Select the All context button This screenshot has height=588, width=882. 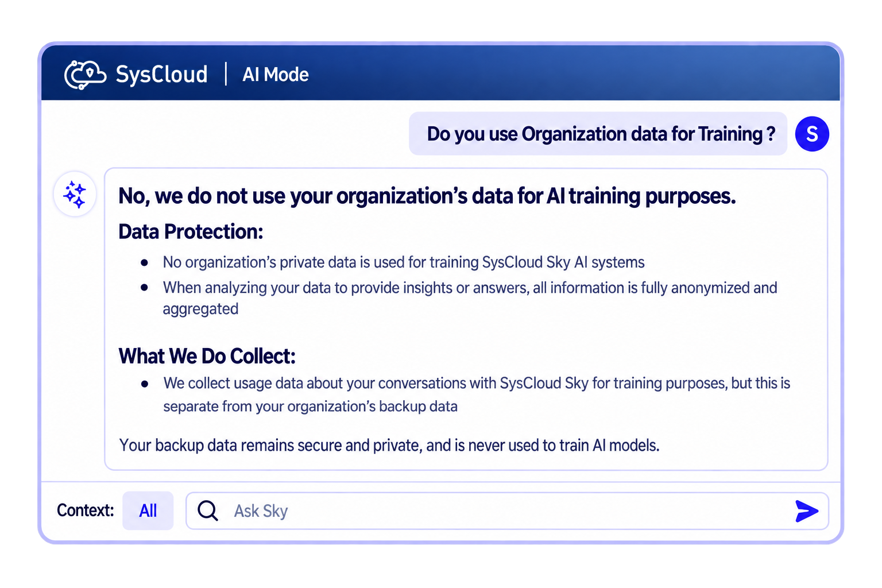point(148,510)
